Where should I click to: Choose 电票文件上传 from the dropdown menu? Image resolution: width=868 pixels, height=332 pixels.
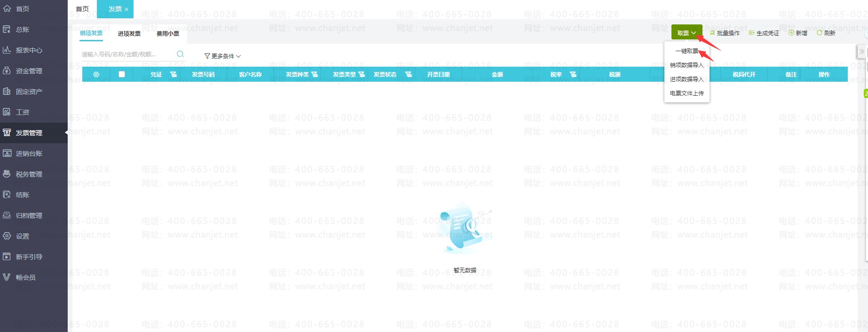coord(687,93)
